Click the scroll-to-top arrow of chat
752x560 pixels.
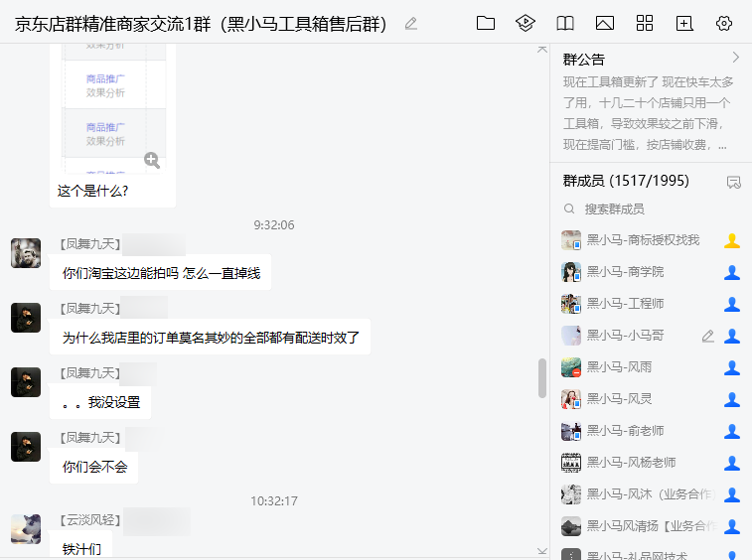click(x=541, y=49)
